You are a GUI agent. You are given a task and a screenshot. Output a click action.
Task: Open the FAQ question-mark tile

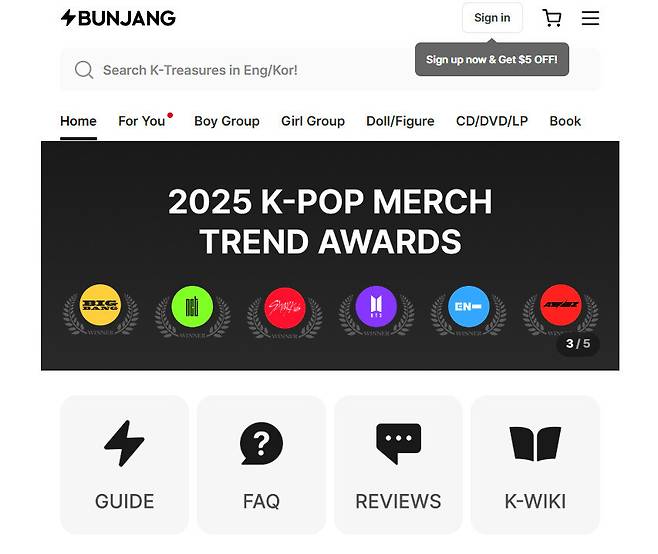261,465
